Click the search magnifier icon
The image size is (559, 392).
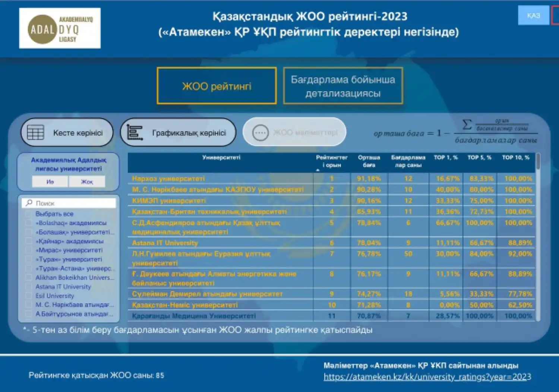(x=29, y=203)
